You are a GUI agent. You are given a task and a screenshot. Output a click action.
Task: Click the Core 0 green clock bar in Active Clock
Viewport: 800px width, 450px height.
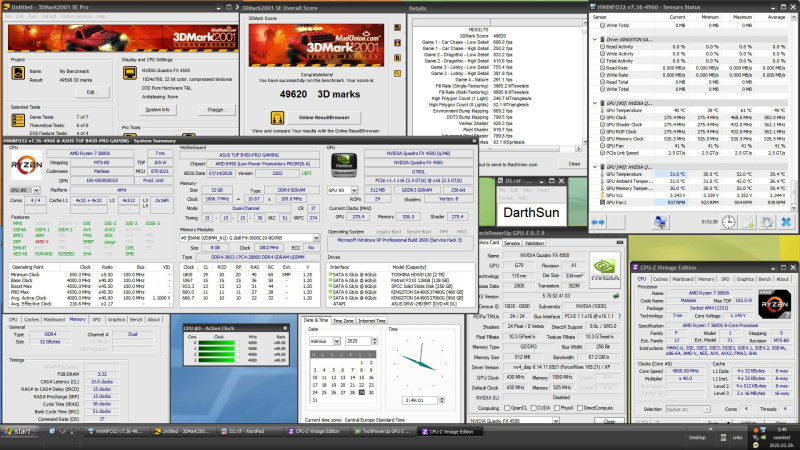pyautogui.click(x=217, y=342)
